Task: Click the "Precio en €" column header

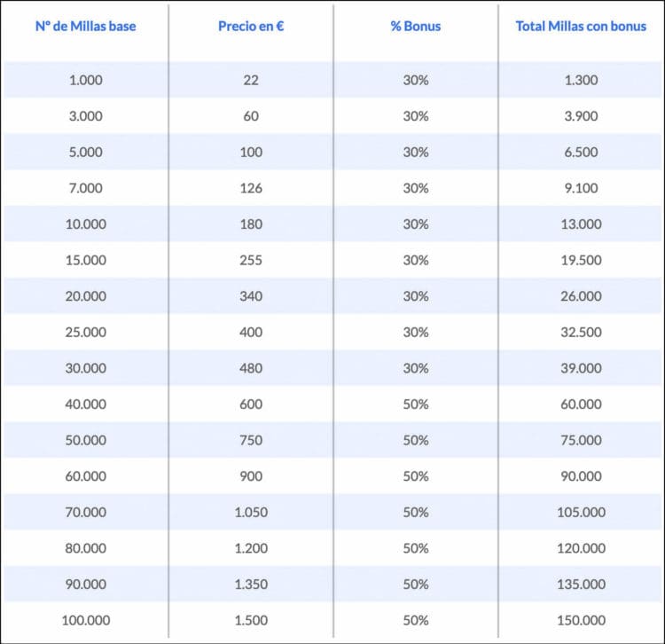Action: pos(251,26)
